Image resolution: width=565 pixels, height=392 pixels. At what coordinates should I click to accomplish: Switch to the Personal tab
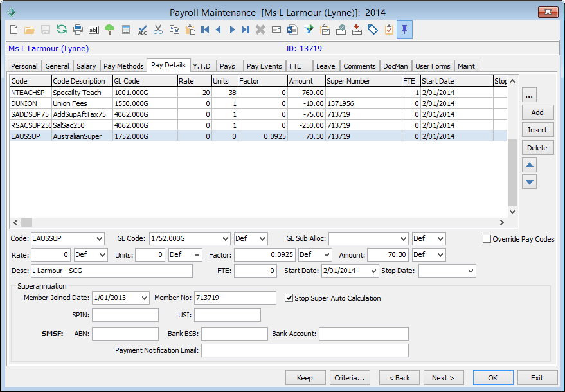24,66
